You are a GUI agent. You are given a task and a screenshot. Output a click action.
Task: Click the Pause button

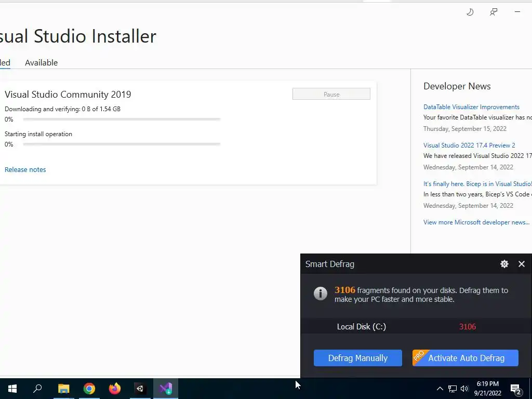(331, 94)
